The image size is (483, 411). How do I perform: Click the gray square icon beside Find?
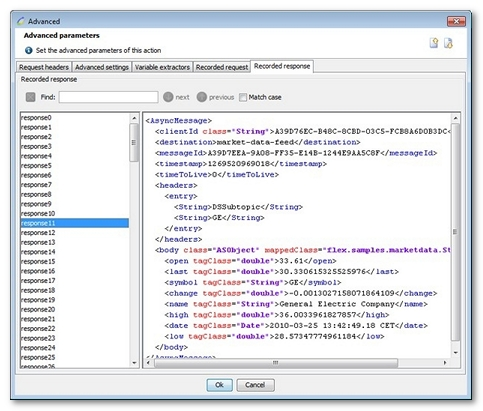[x=30, y=97]
